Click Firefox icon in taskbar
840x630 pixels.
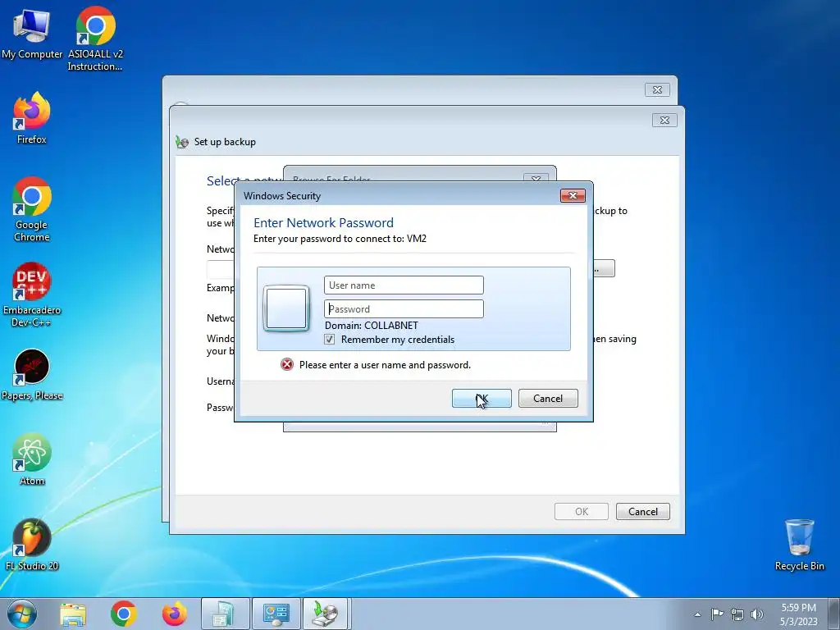click(175, 614)
